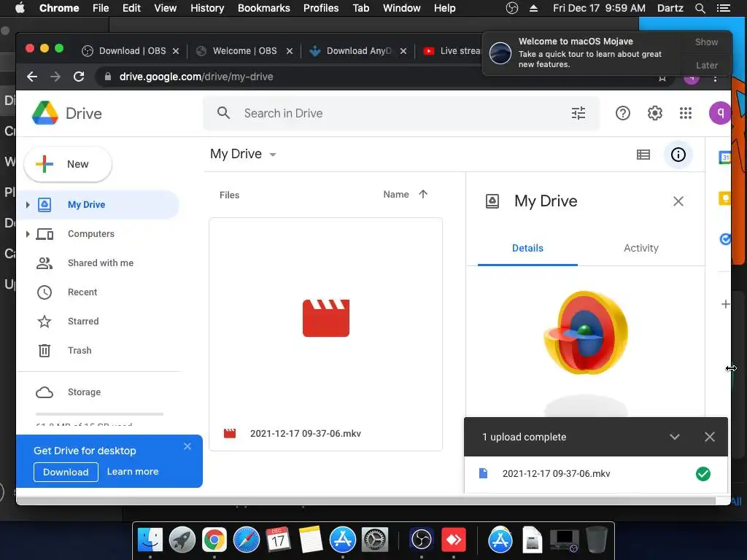This screenshot has height=560, width=747.
Task: Open My Drive dropdown menu
Action: (243, 154)
